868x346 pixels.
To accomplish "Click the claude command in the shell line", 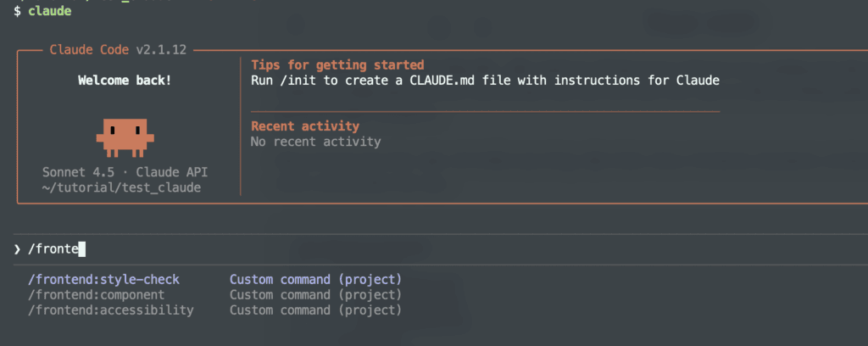I will [50, 12].
